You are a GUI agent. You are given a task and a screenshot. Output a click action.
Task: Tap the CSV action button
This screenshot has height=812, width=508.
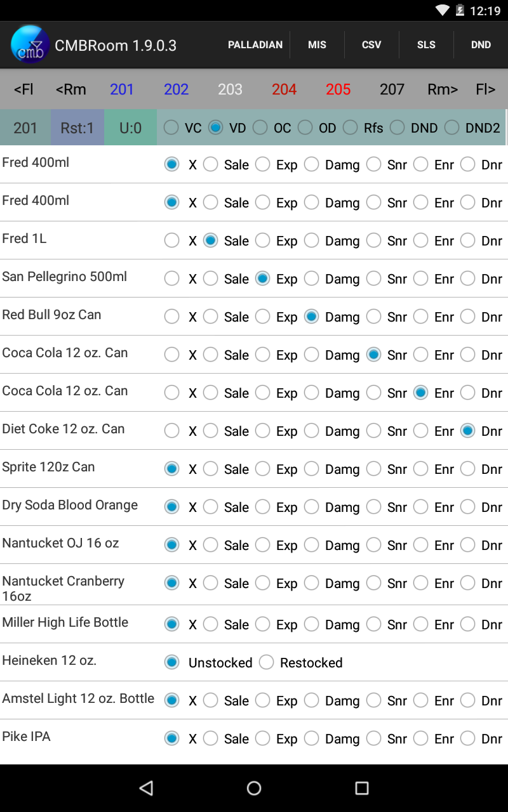pyautogui.click(x=371, y=45)
